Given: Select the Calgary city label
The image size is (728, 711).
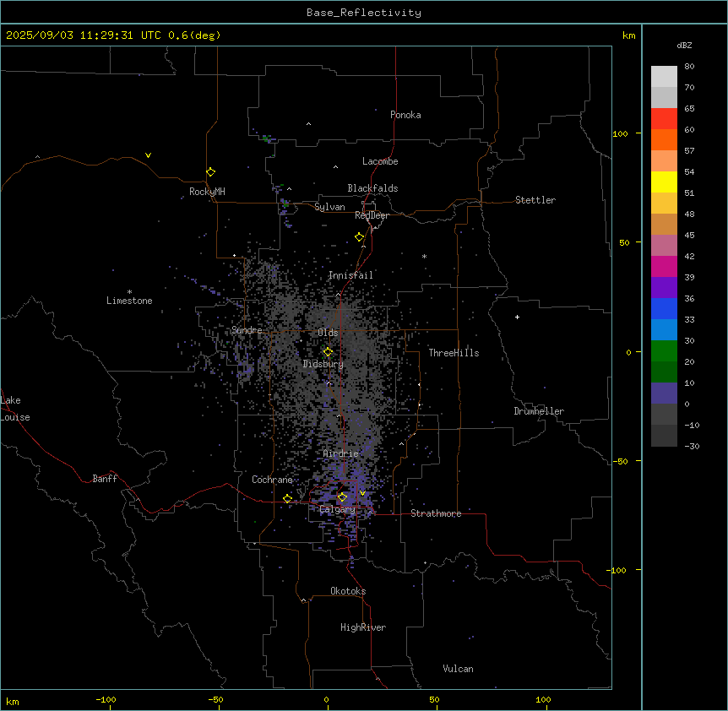Looking at the screenshot, I should 338,509.
